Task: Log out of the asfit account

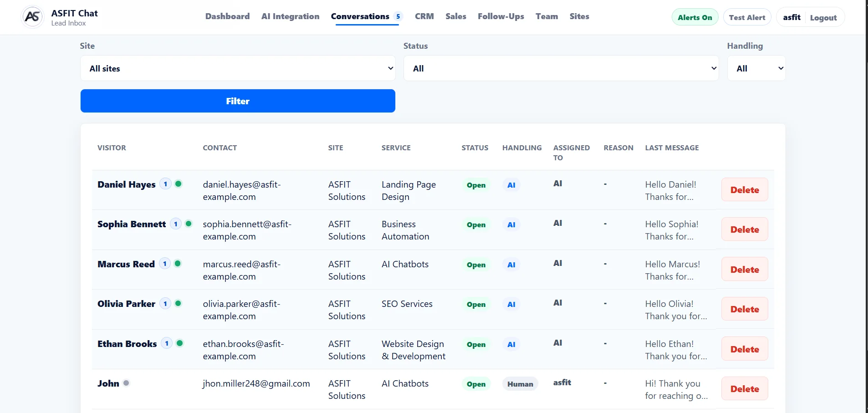Action: pos(823,18)
